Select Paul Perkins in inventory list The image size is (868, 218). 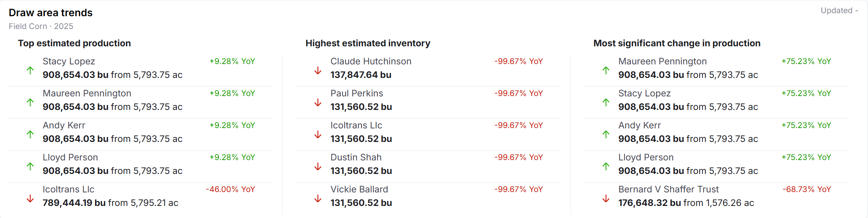357,93
